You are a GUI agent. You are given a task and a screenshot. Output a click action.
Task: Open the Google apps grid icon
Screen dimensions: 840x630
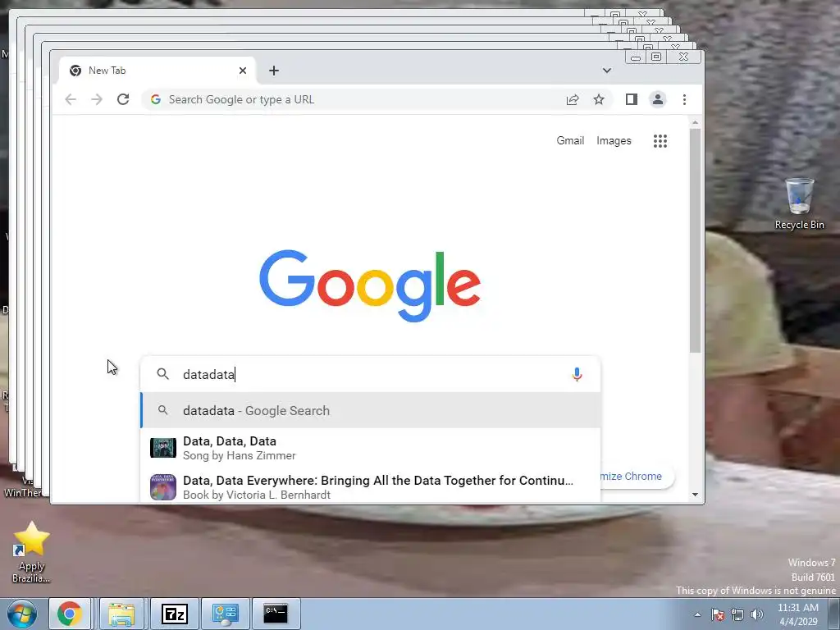[x=660, y=141]
